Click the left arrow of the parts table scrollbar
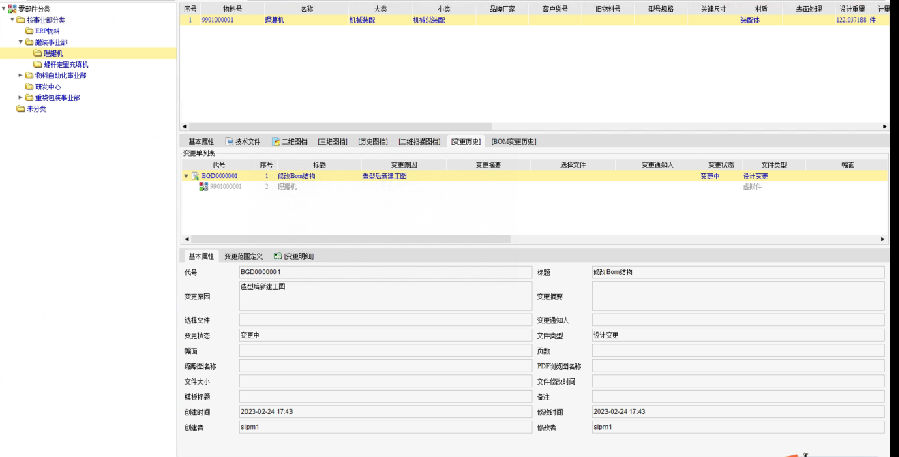Viewport: 899px width, 457px height. pyautogui.click(x=185, y=126)
